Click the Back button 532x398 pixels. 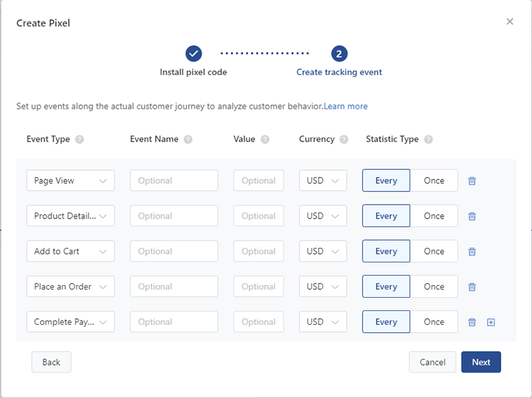[x=51, y=362]
